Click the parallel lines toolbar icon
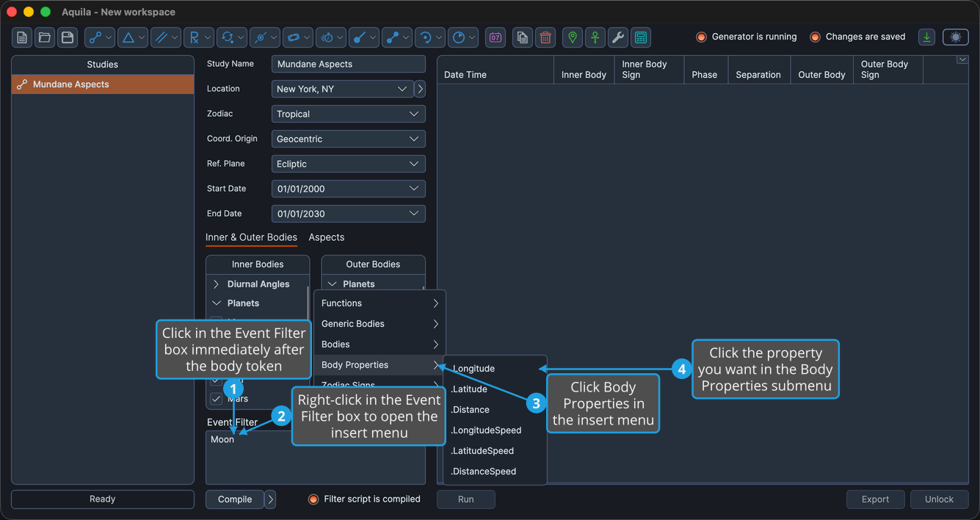Image resolution: width=980 pixels, height=520 pixels. [x=166, y=37]
